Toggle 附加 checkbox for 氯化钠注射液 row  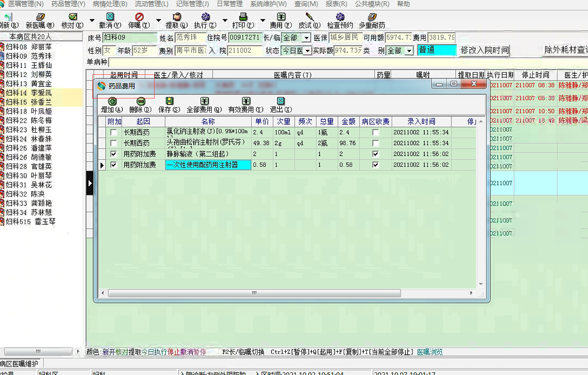tap(113, 132)
